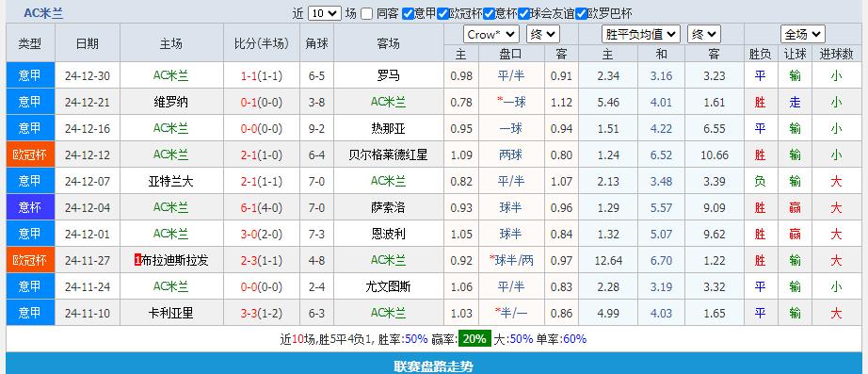Open the 亚特兰大 team link
This screenshot has width=868, height=374.
pos(171,181)
